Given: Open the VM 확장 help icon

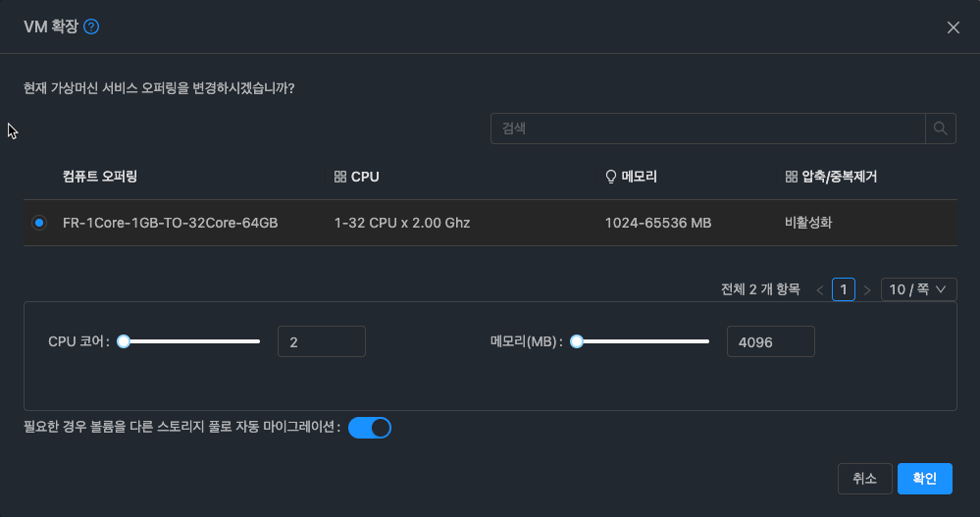Looking at the screenshot, I should (x=91, y=27).
